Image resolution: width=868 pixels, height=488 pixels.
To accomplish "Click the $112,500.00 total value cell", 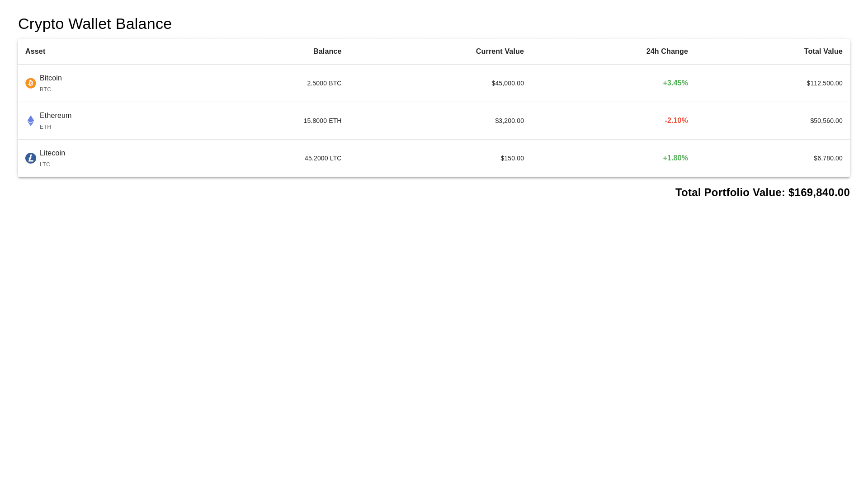I will (824, 83).
